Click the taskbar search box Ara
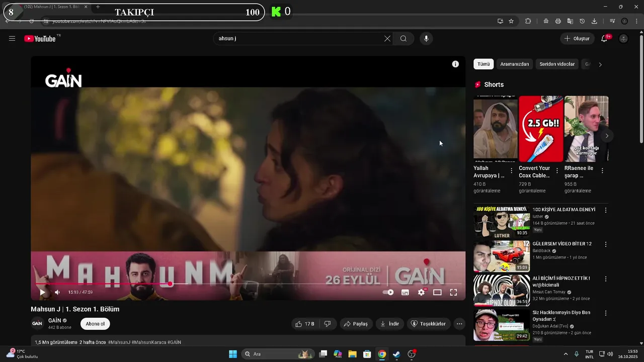Viewport: 644px width, 362px height. 278,354
